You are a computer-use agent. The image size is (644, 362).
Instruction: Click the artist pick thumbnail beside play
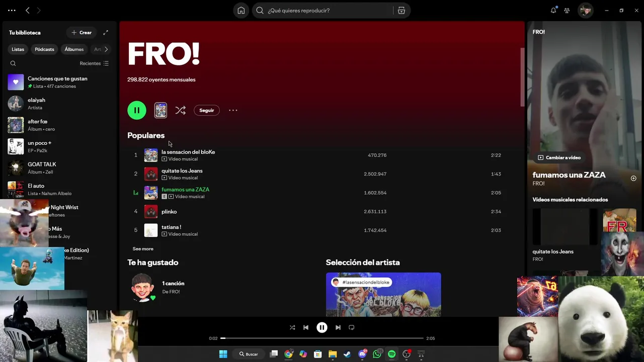(x=160, y=110)
